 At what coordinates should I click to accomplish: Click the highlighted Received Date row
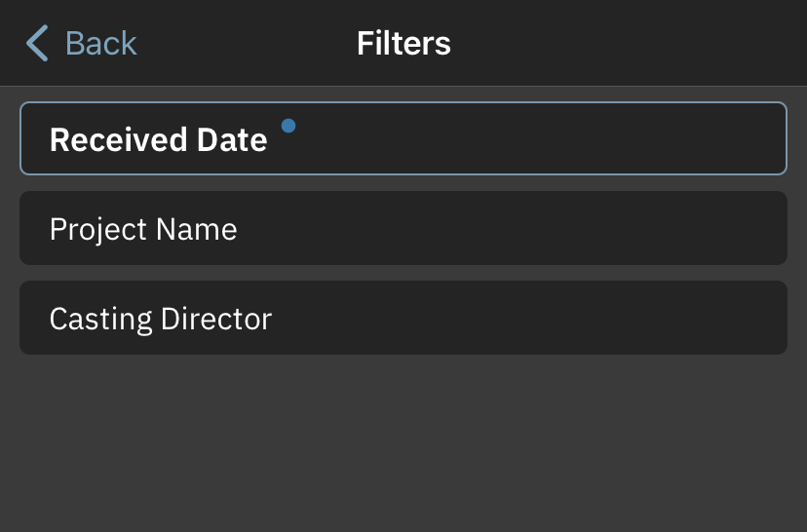click(403, 138)
